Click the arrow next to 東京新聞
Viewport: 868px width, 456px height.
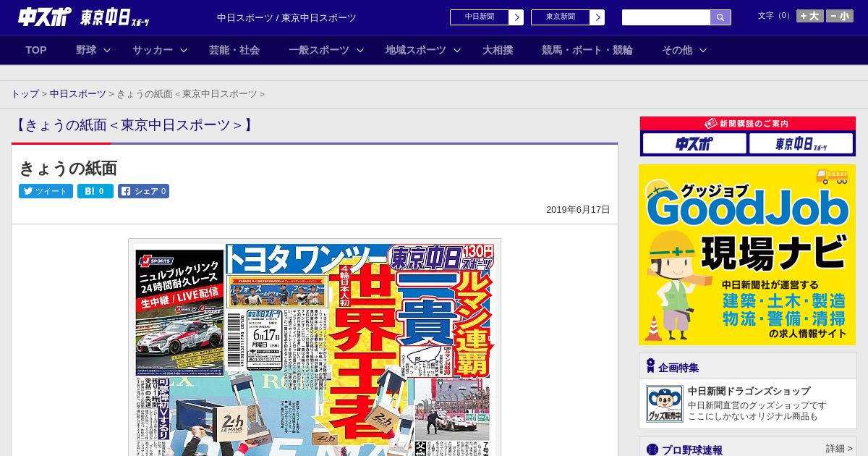[597, 17]
